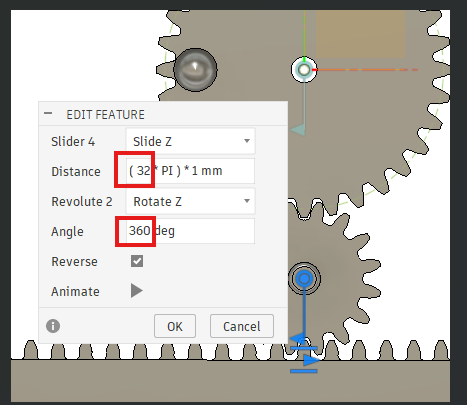Click the info icon in dialog
This screenshot has height=405, width=467.
(53, 326)
